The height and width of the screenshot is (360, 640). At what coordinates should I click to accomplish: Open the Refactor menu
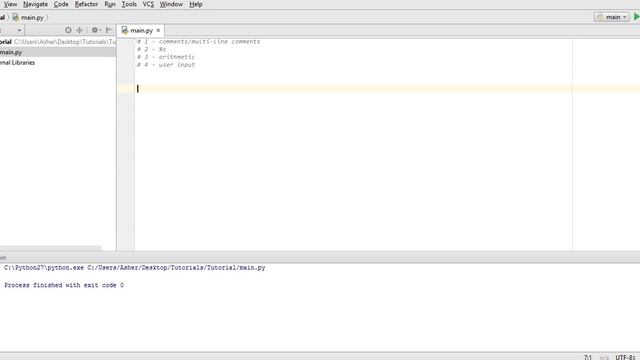[86, 4]
